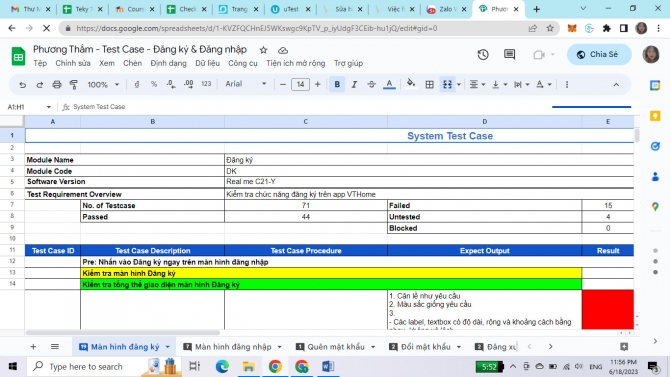
Task: Open Contacts in side panel
Action: tap(655, 177)
